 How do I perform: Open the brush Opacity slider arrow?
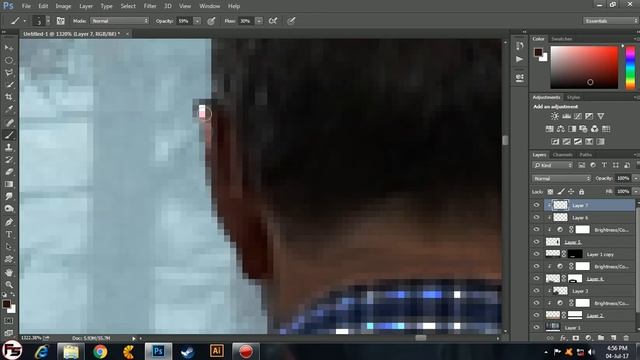coord(197,21)
